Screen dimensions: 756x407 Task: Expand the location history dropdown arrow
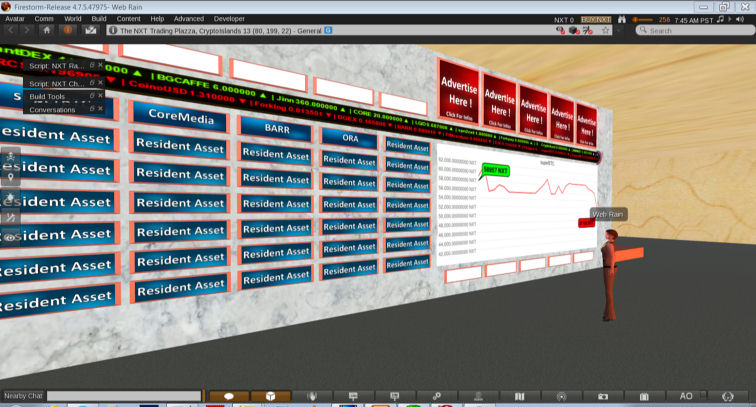point(619,30)
